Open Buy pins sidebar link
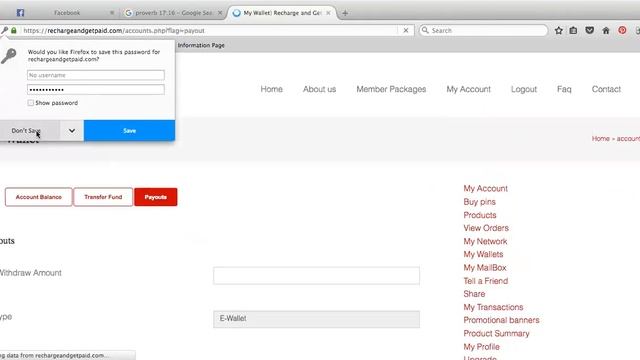Image resolution: width=640 pixels, height=360 pixels. click(479, 202)
